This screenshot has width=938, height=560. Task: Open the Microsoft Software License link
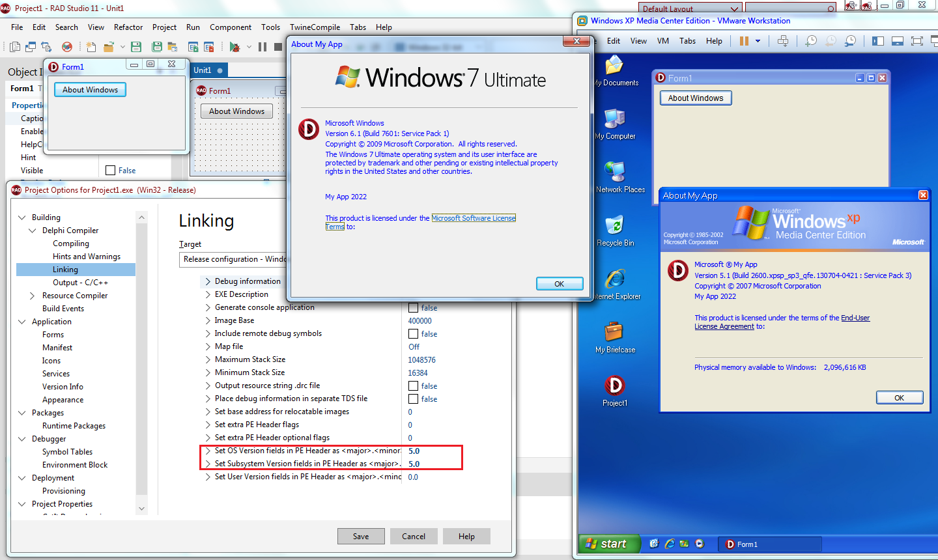[474, 218]
